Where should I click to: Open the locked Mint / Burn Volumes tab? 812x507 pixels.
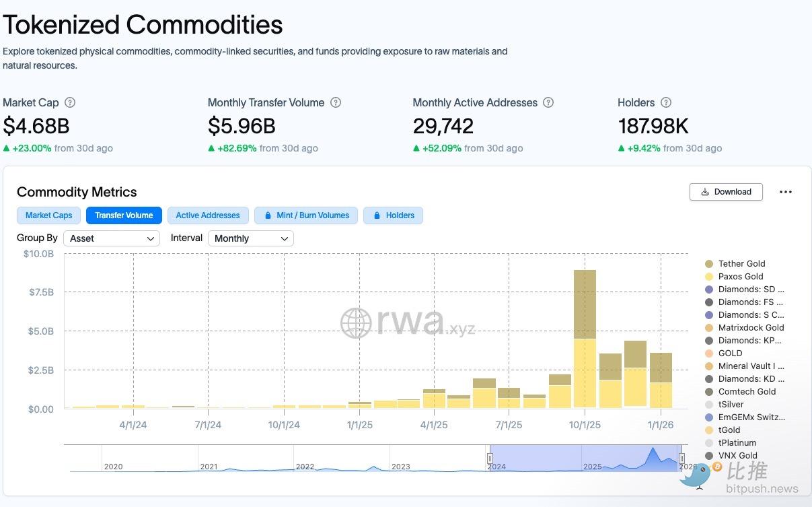[307, 215]
